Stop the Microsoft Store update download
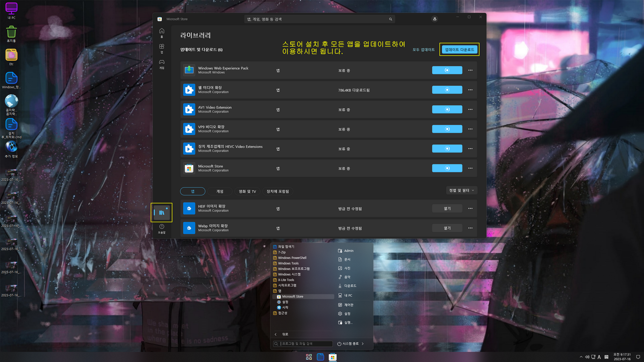 tap(447, 168)
